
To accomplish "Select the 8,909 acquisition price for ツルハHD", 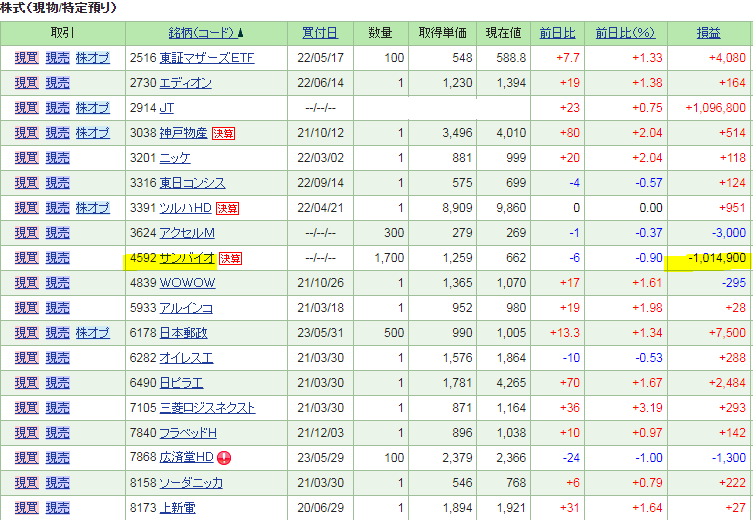I will [x=457, y=208].
